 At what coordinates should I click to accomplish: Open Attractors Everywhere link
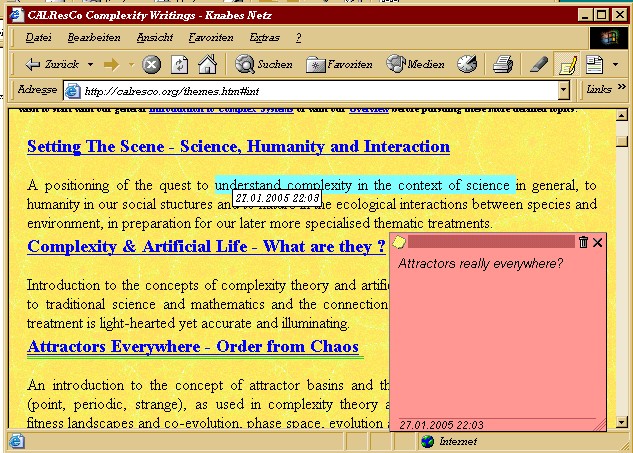[x=193, y=347]
